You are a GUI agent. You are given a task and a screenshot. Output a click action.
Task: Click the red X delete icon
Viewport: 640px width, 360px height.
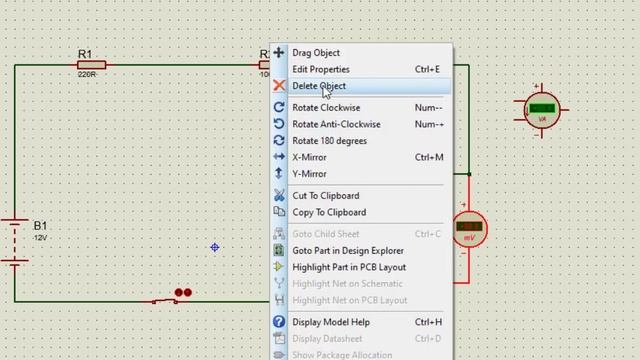click(x=279, y=85)
